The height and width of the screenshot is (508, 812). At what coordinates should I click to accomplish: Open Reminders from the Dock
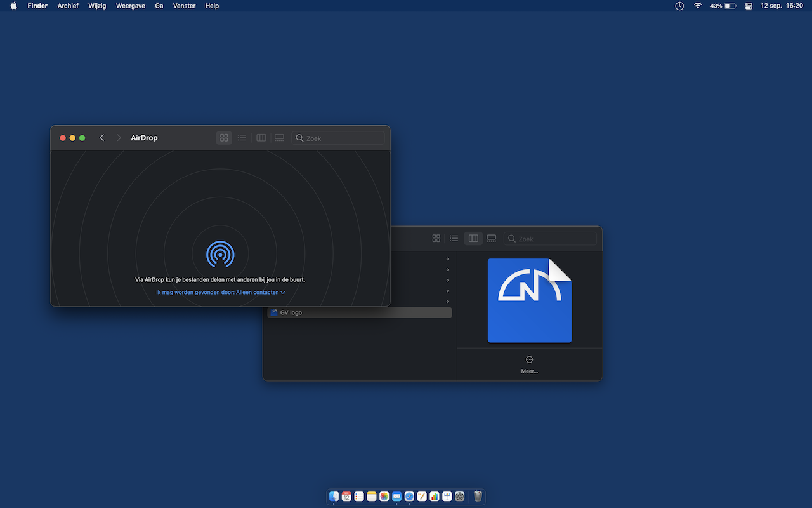tap(359, 497)
